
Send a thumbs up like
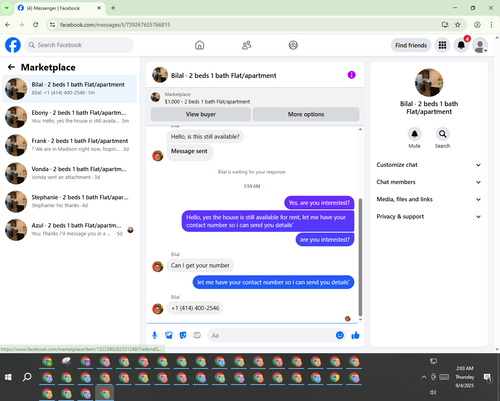[x=355, y=335]
